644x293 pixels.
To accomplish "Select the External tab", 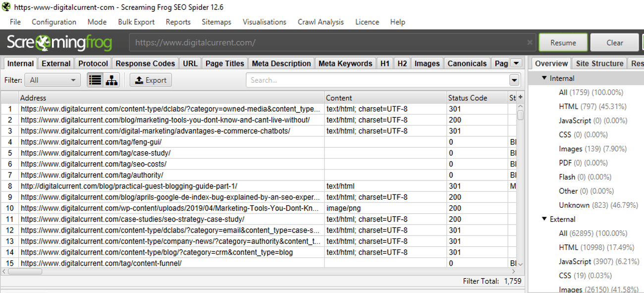I will [x=56, y=63].
